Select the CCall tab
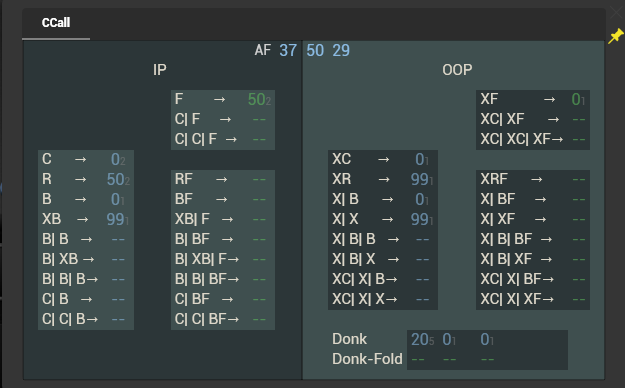 click(x=56, y=23)
